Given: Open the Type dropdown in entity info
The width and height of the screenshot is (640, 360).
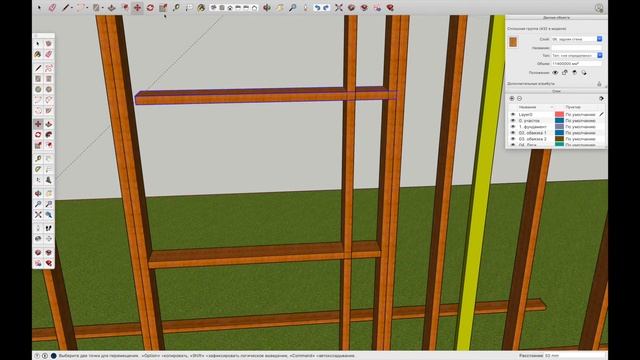Looking at the screenshot, I should (577, 56).
